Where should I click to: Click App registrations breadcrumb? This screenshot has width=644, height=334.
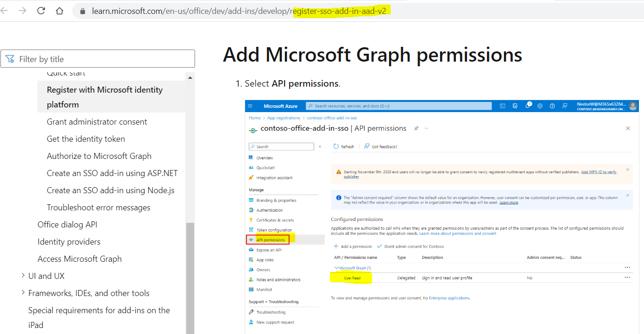pyautogui.click(x=284, y=118)
